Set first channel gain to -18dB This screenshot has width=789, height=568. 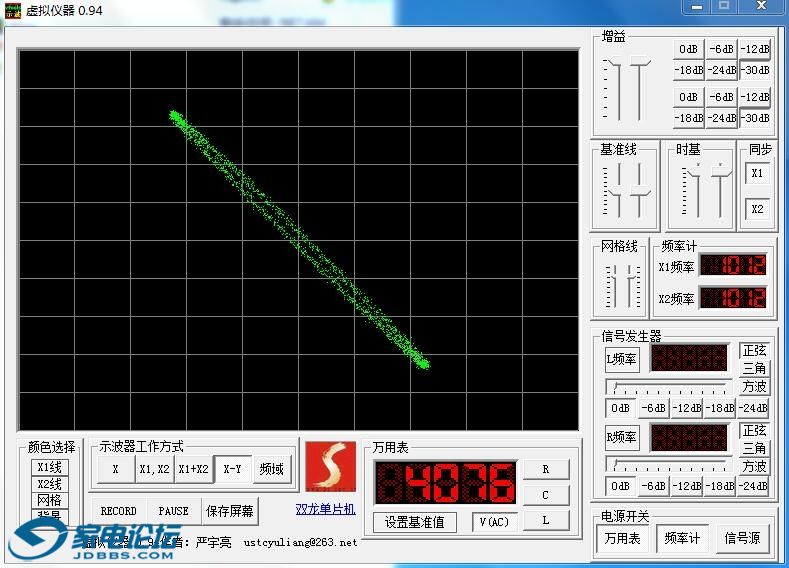pos(688,70)
